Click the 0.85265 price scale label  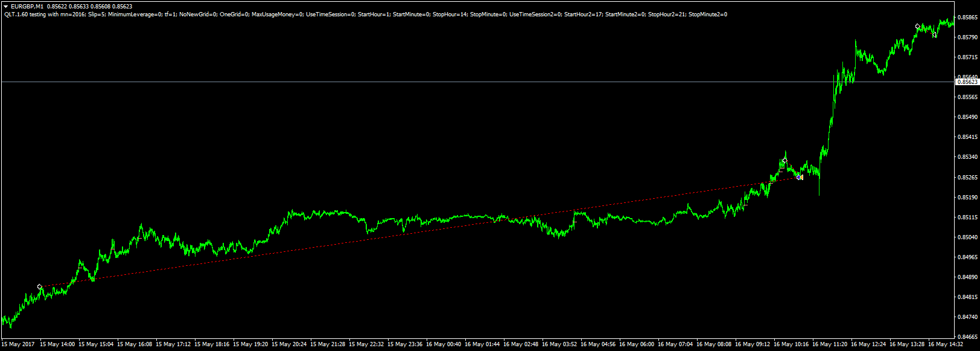[x=968, y=178]
